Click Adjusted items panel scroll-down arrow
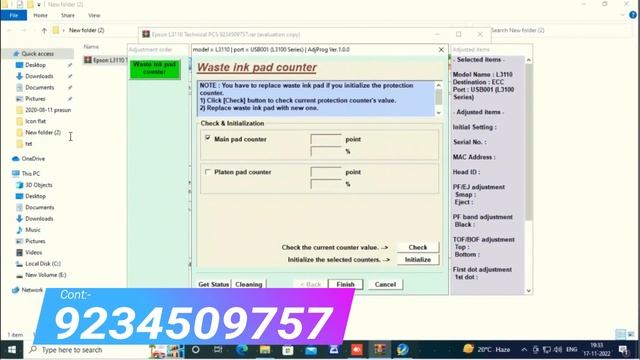This screenshot has height=360, width=640. 529,291
